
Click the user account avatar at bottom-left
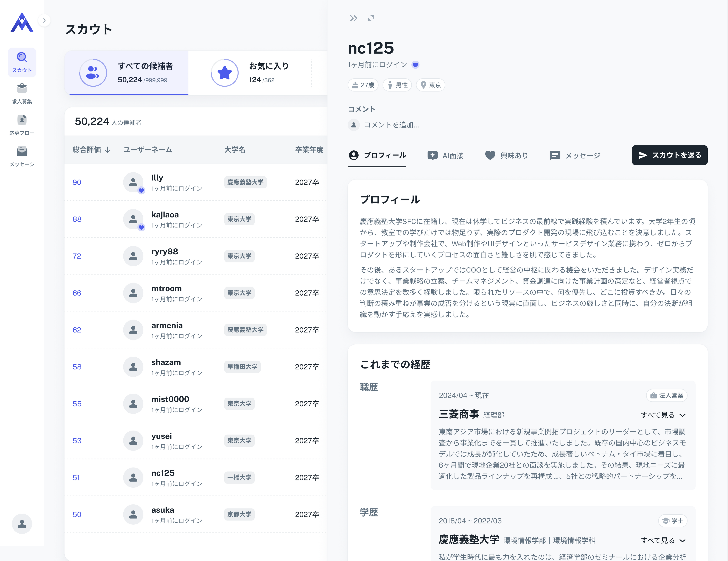coord(22,524)
